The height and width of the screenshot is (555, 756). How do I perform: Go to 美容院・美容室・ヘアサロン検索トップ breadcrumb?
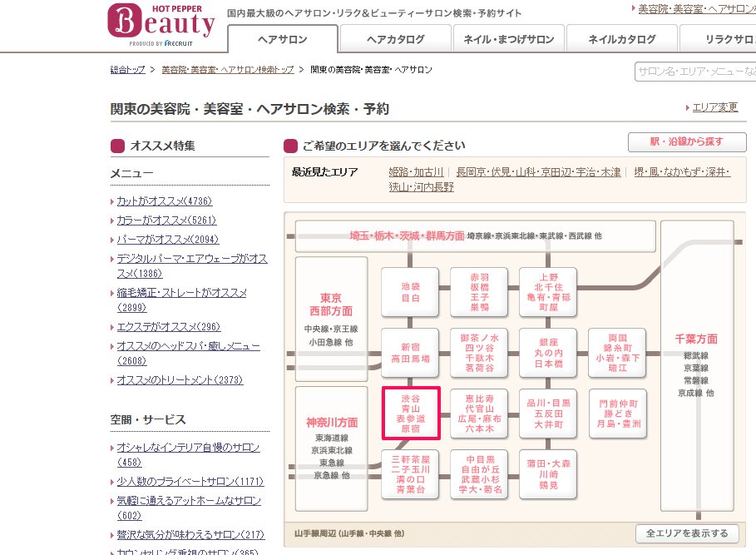point(228,70)
